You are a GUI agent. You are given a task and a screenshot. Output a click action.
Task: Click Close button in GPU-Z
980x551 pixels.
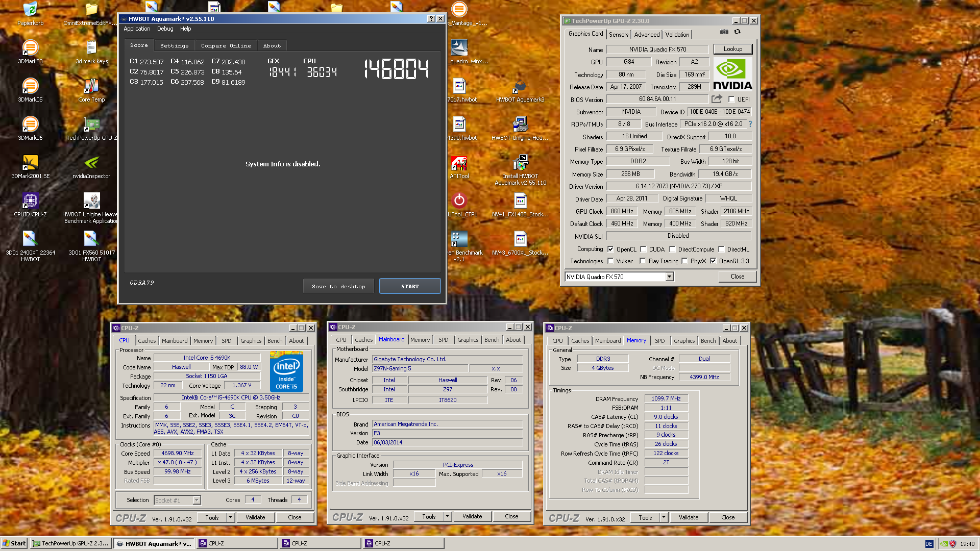click(x=737, y=277)
